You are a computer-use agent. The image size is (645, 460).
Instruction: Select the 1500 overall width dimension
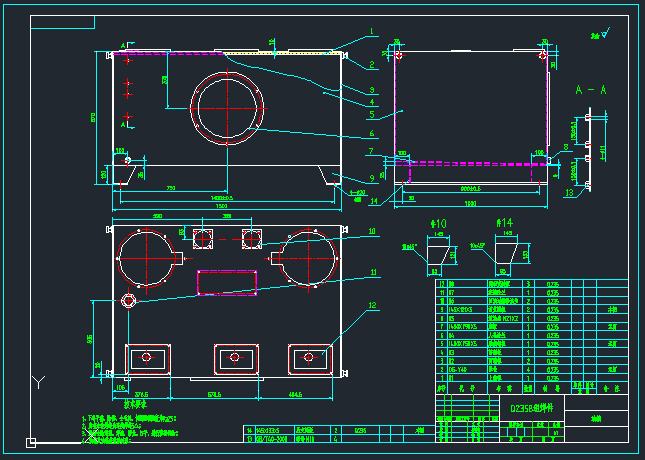pos(221,206)
